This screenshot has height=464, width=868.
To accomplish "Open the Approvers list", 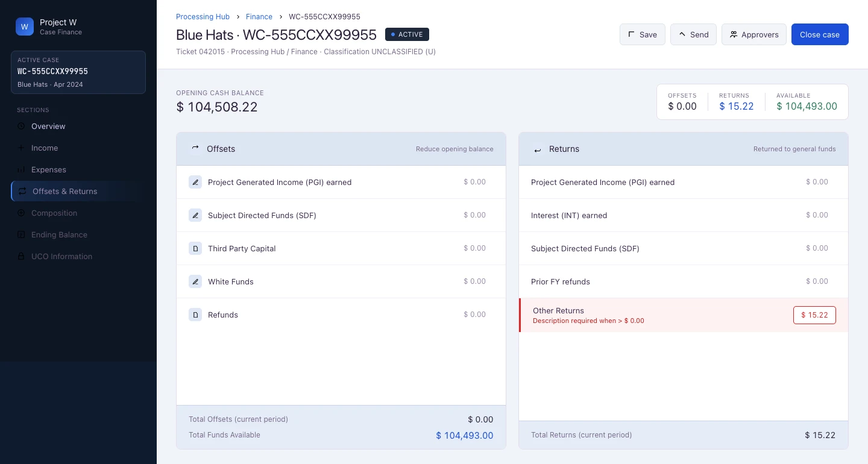I will click(754, 34).
